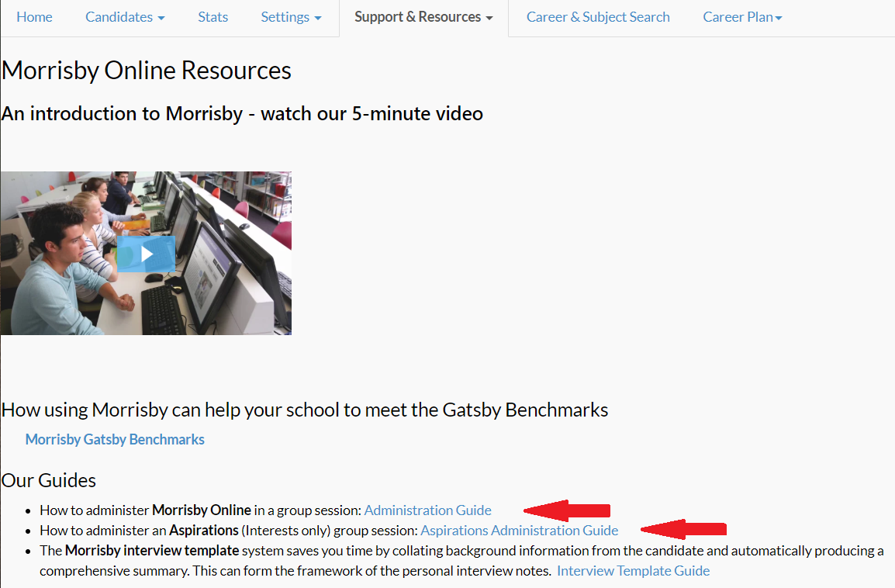This screenshot has height=588, width=895.
Task: Click the 'Our Guides' heading
Action: pyautogui.click(x=49, y=481)
